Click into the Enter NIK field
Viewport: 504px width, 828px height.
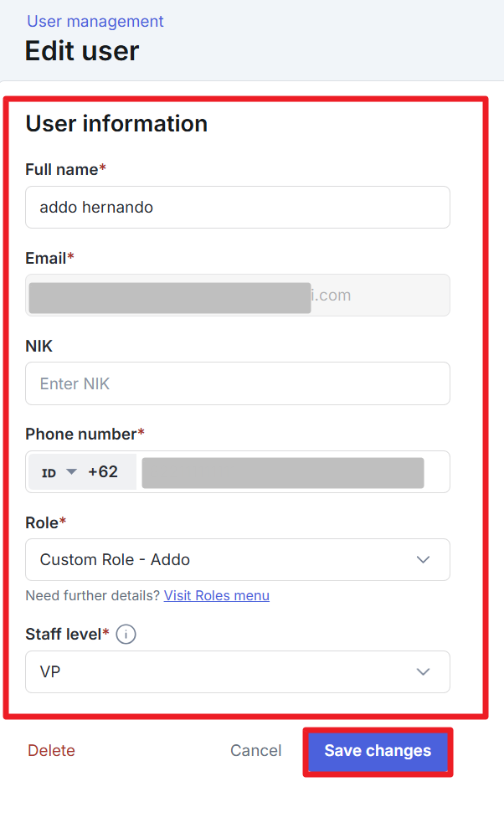(x=238, y=383)
